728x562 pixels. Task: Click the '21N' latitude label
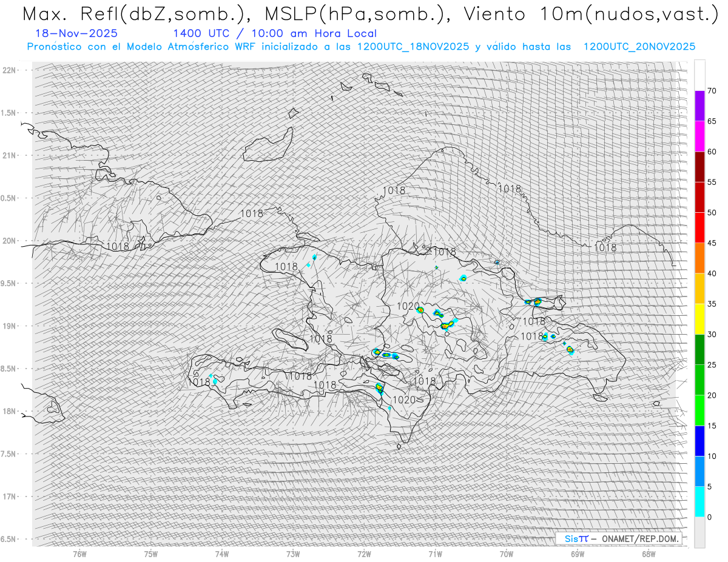9,155
